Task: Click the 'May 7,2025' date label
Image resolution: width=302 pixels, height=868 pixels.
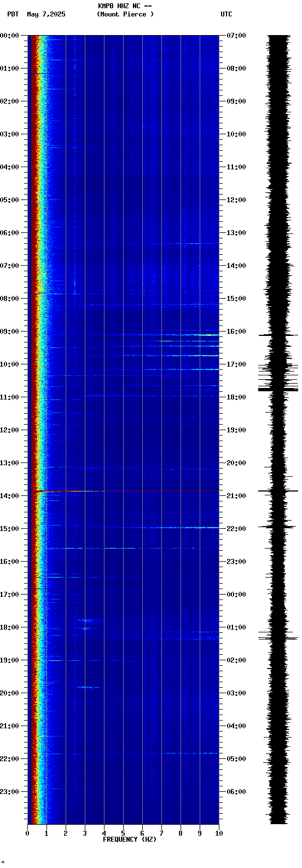Action: tap(46, 14)
